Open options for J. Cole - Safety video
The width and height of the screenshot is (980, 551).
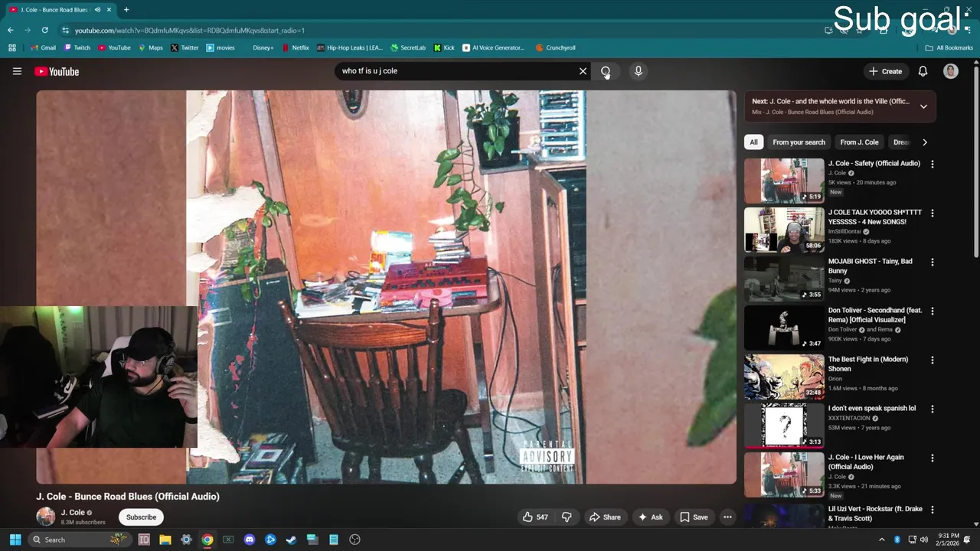coord(932,164)
